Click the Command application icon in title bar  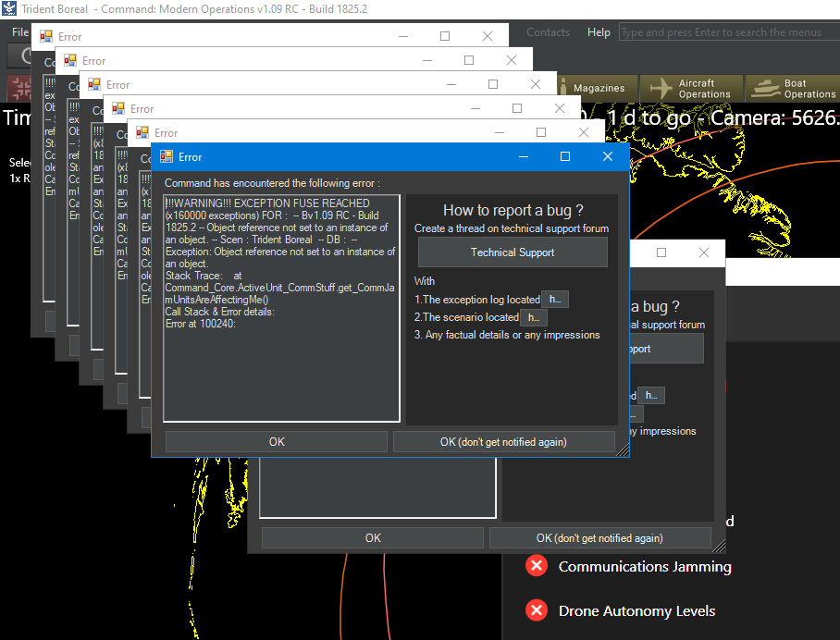[9, 9]
